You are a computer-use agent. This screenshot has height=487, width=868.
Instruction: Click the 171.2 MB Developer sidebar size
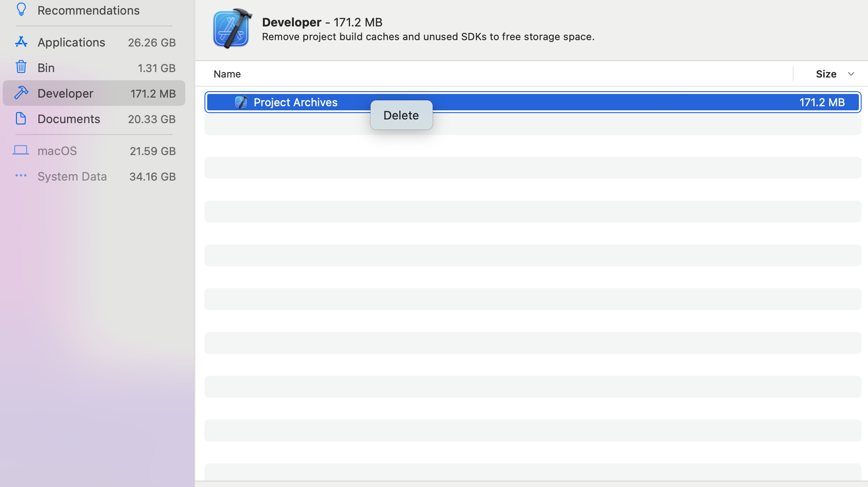(x=153, y=93)
